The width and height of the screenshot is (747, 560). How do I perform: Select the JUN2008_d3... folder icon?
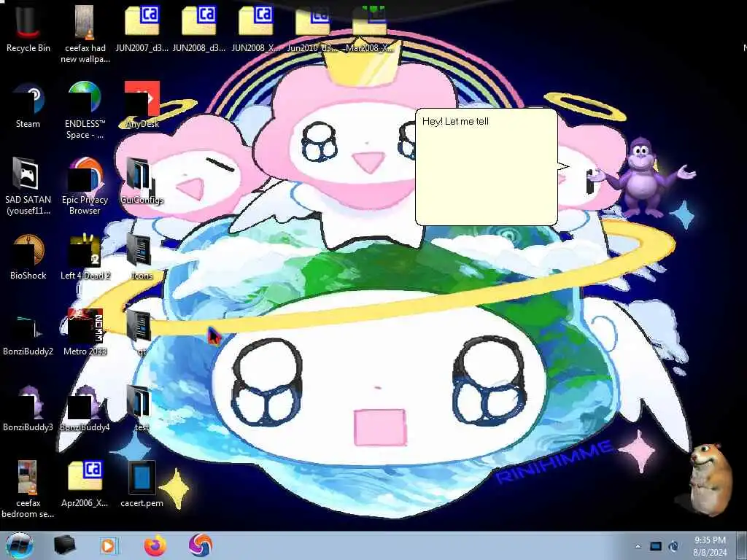(x=198, y=28)
